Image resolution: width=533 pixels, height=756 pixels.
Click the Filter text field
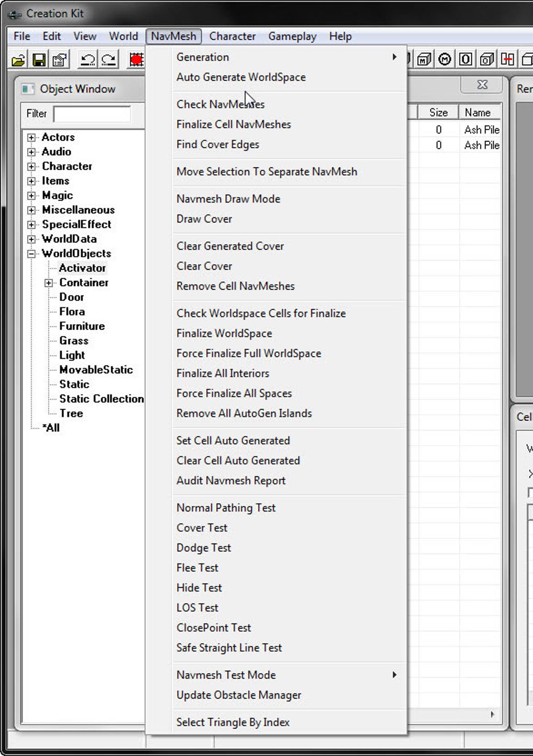[92, 114]
